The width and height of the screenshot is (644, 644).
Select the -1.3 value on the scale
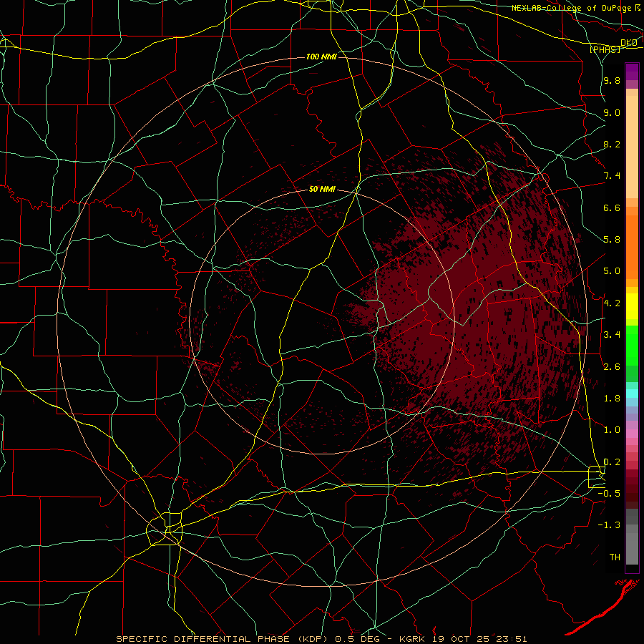tap(609, 525)
